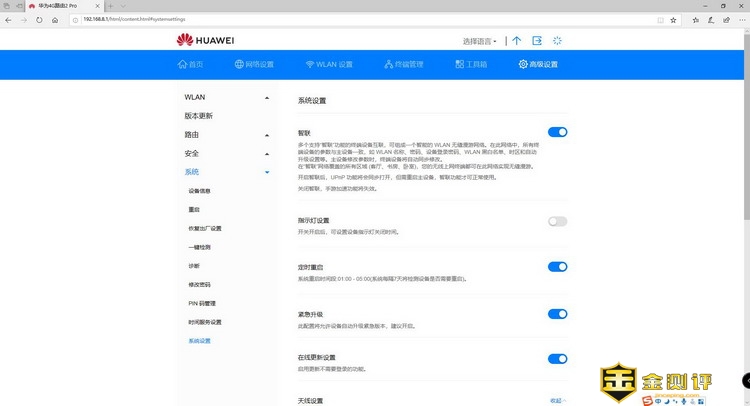Collapse the 系统 sidebar section

click(x=266, y=173)
